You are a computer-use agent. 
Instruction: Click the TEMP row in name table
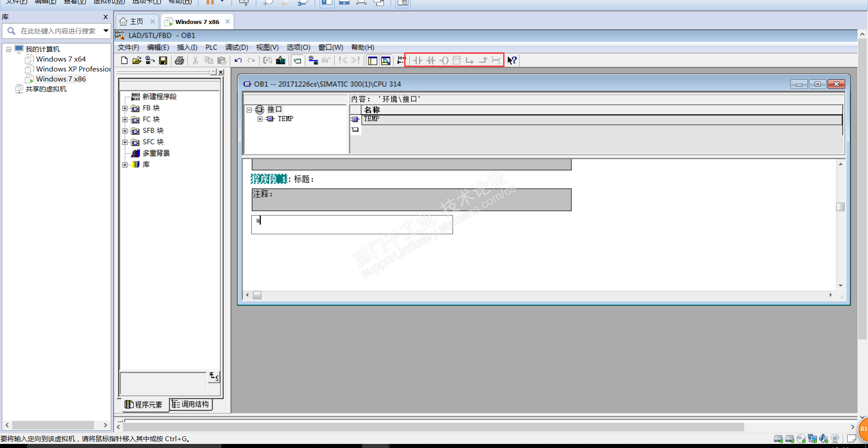point(602,119)
